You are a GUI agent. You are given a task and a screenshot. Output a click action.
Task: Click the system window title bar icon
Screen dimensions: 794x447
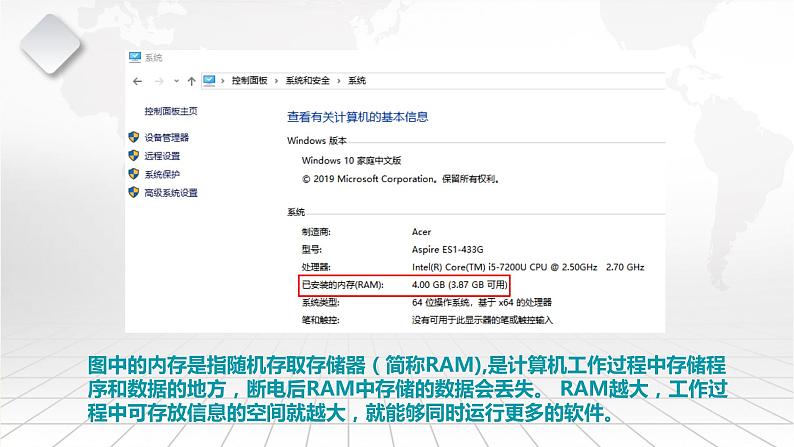pos(135,57)
